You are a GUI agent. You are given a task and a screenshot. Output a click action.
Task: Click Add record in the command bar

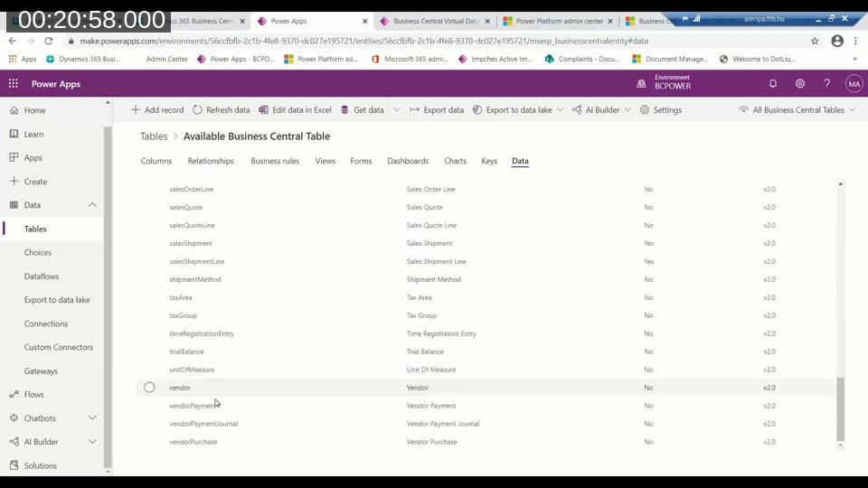(157, 110)
